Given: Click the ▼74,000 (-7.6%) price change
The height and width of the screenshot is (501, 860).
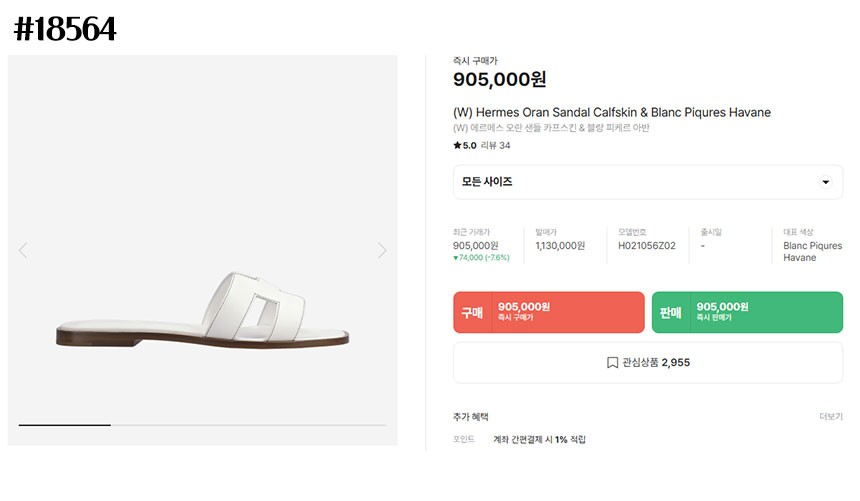Looking at the screenshot, I should pos(481,258).
